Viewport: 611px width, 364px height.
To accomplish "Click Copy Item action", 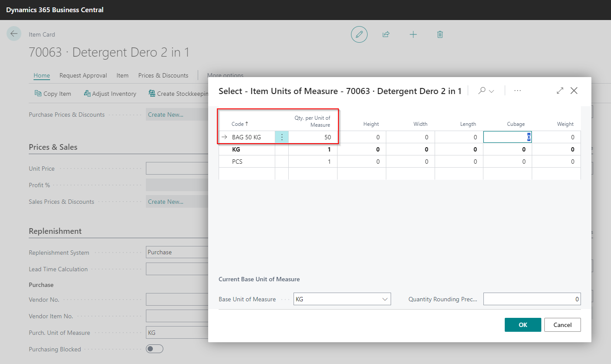I will click(x=53, y=94).
